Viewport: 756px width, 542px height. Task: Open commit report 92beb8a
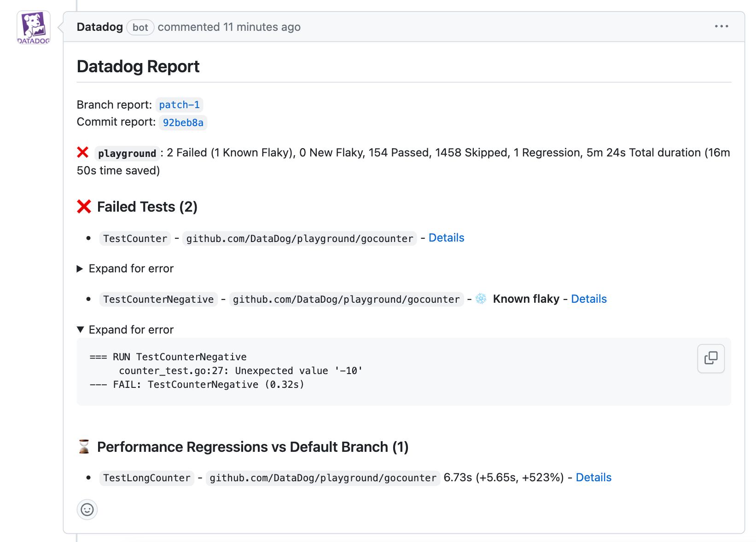pyautogui.click(x=183, y=122)
